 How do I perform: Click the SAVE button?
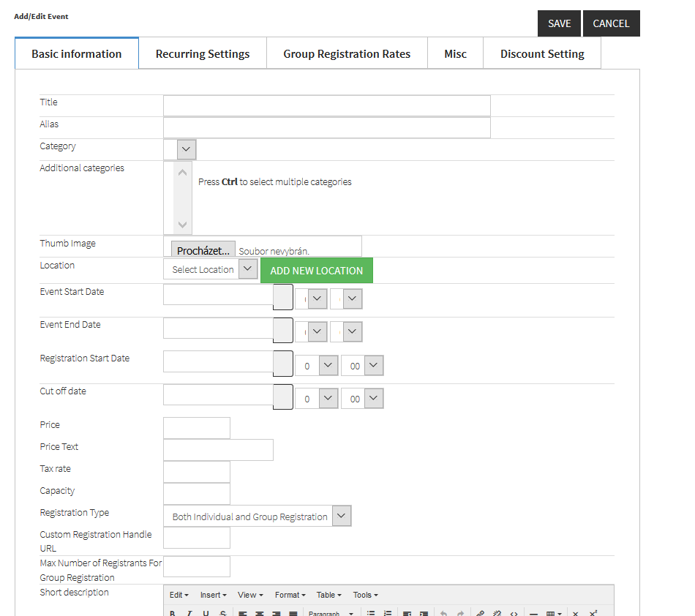click(x=559, y=23)
